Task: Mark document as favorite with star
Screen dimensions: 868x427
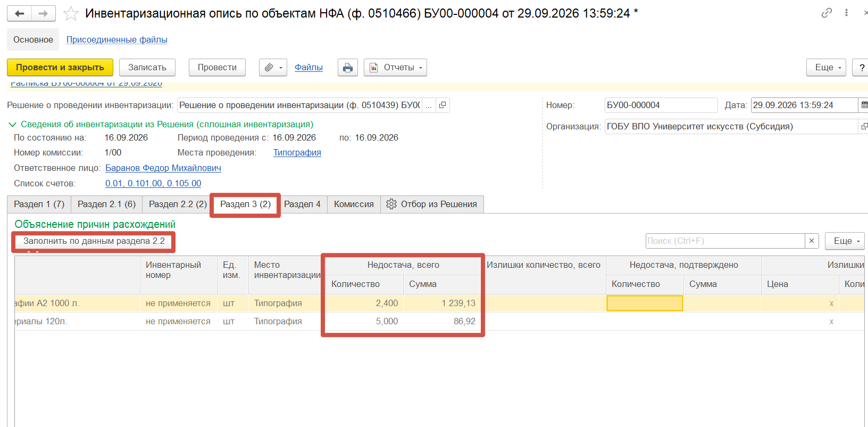Action: point(71,13)
